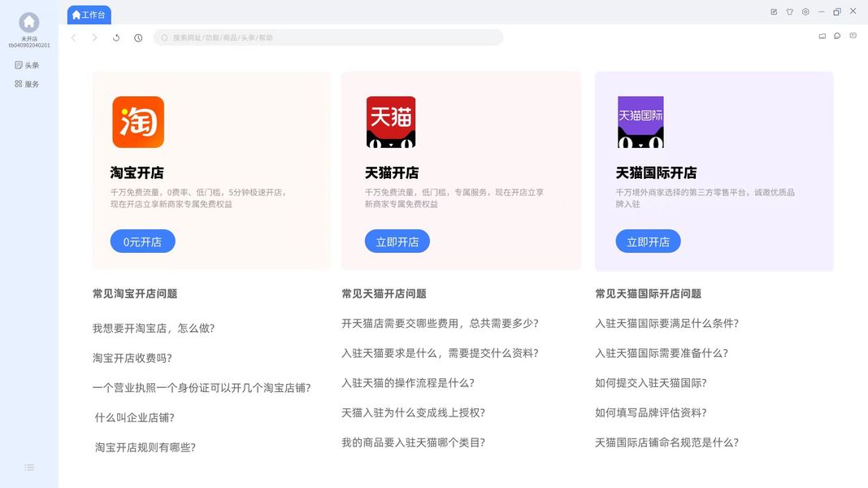Click the 千万境外商家选择 description text

pos(705,198)
